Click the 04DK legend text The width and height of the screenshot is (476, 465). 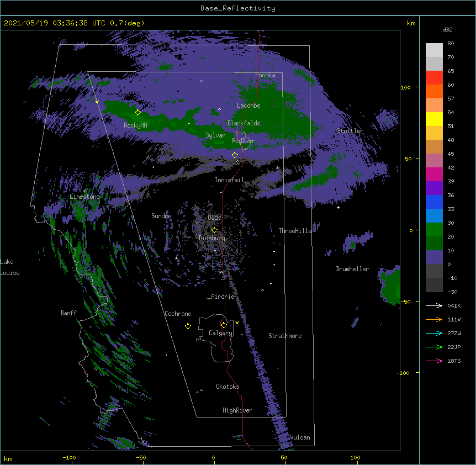(454, 305)
